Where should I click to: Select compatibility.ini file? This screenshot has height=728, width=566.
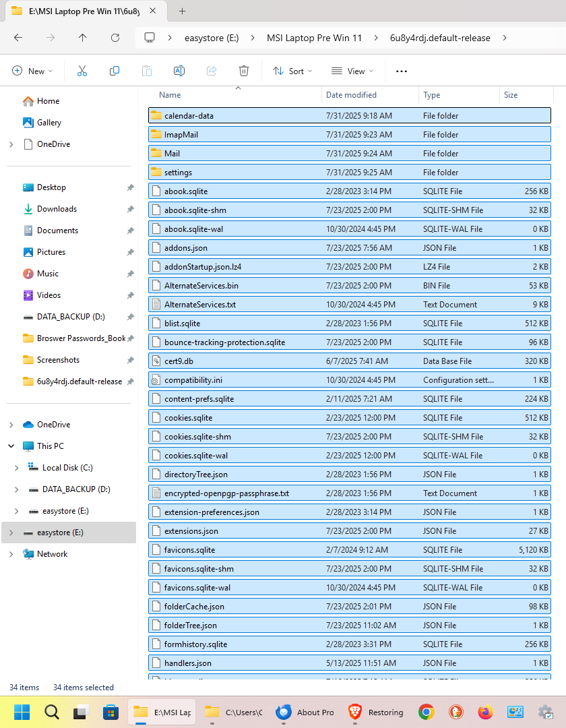point(349,380)
